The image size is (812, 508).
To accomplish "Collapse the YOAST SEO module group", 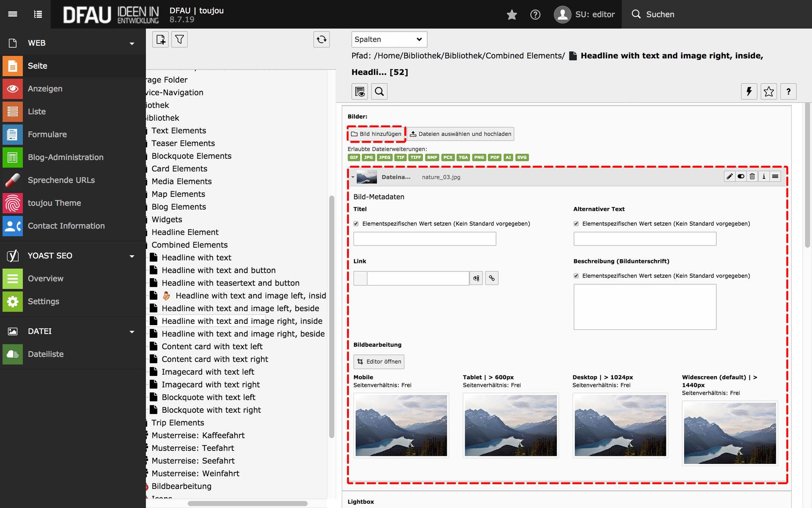I will [x=132, y=256].
